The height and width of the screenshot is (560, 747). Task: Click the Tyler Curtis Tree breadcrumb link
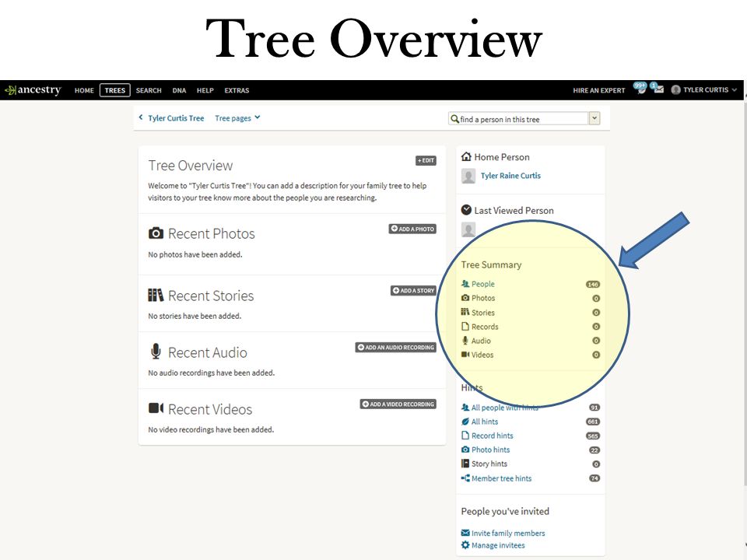click(176, 118)
